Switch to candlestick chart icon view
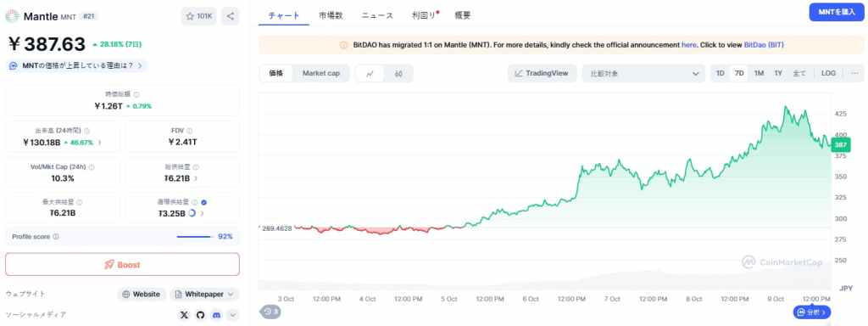The width and height of the screenshot is (868, 326). (x=398, y=74)
